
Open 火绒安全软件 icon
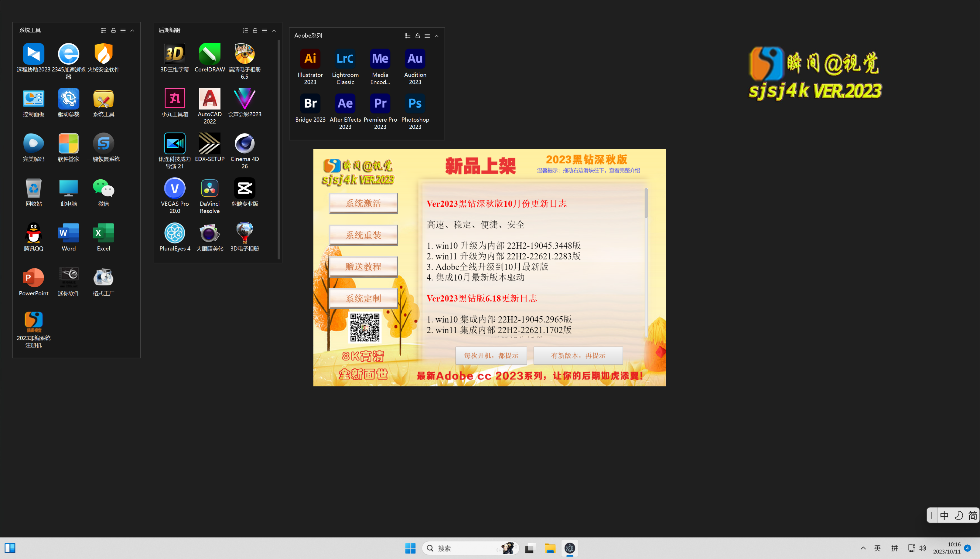tap(103, 57)
